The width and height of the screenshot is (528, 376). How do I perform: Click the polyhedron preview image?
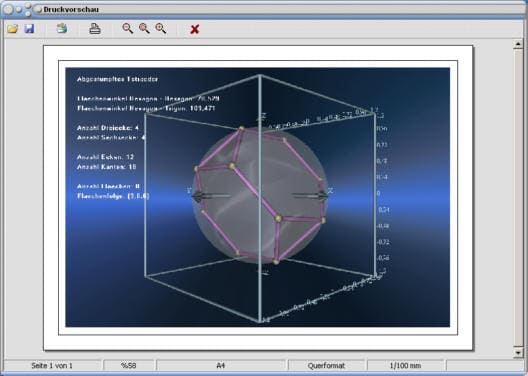(258, 197)
